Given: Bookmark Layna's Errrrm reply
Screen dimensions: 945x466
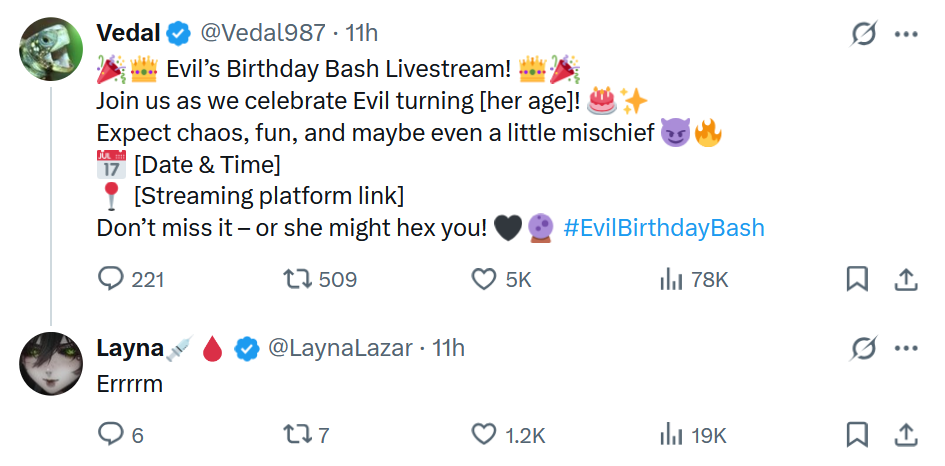Looking at the screenshot, I should 857,434.
